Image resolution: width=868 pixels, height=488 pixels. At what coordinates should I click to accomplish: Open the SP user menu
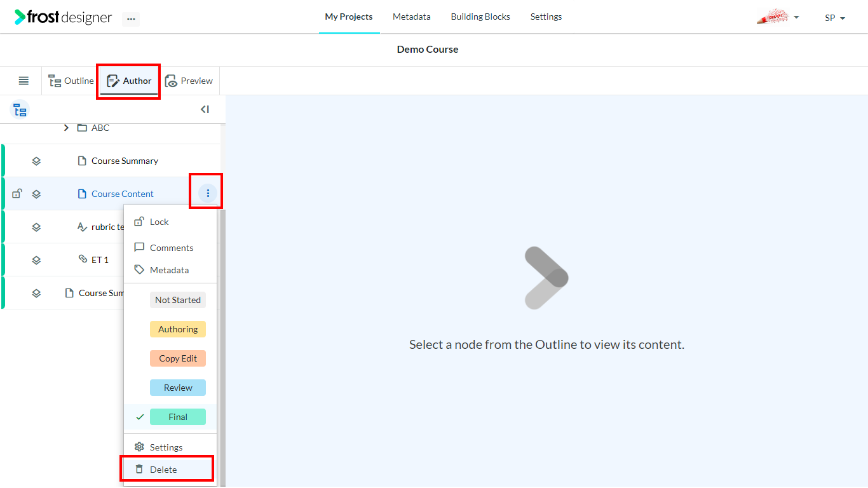point(835,18)
